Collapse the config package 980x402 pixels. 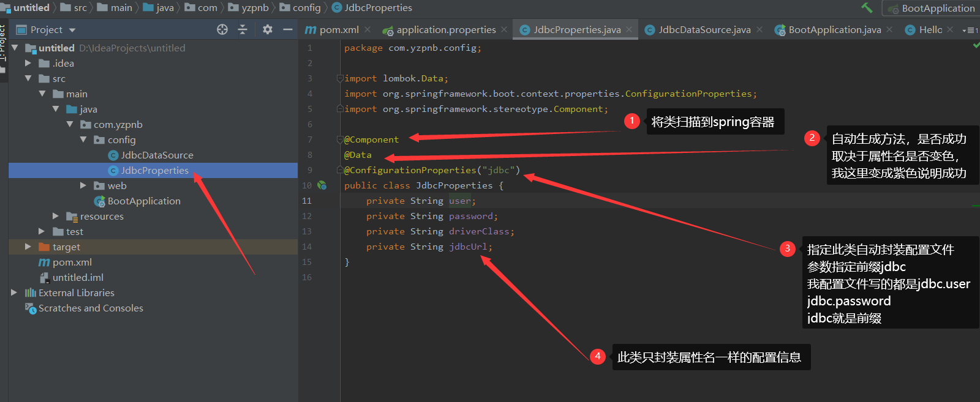tap(83, 140)
